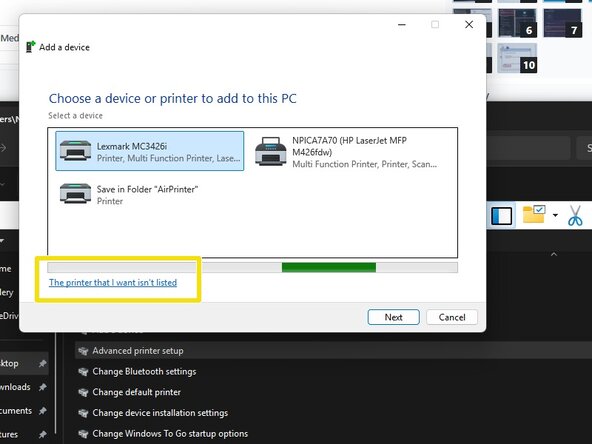
Task: Select the Lexmark MC3426i printer
Action: pyautogui.click(x=150, y=151)
